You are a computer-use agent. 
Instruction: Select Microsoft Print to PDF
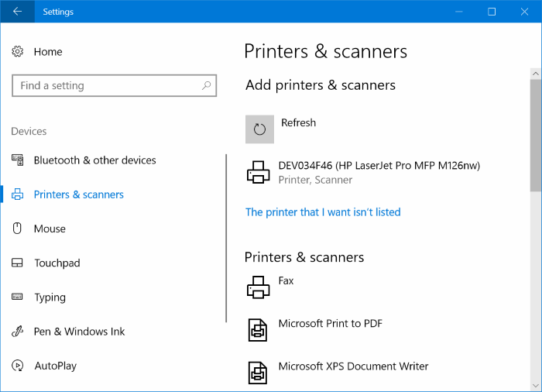tap(331, 323)
